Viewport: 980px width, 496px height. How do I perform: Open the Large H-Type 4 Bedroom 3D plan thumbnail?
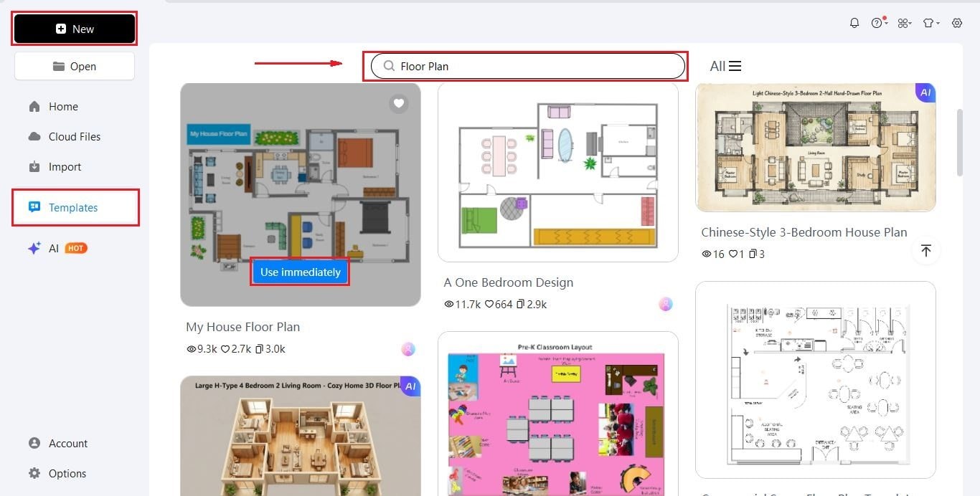coord(300,436)
